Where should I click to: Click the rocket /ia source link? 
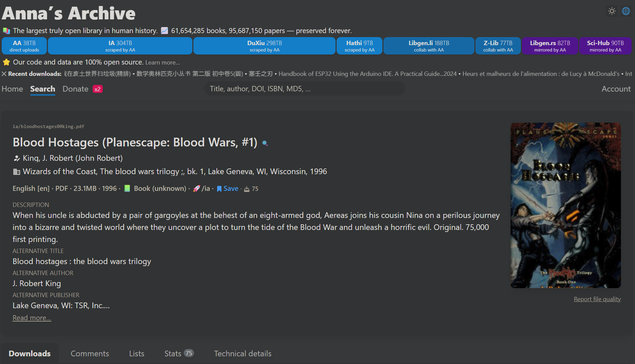click(x=201, y=189)
